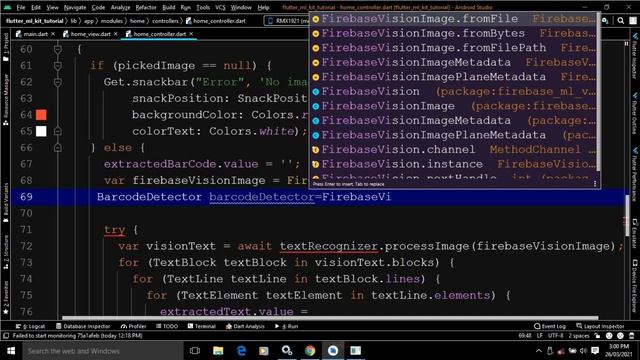Screen dimensions: 640x360
Task: Click the Android Studio logo icon
Action: pos(7,7)
